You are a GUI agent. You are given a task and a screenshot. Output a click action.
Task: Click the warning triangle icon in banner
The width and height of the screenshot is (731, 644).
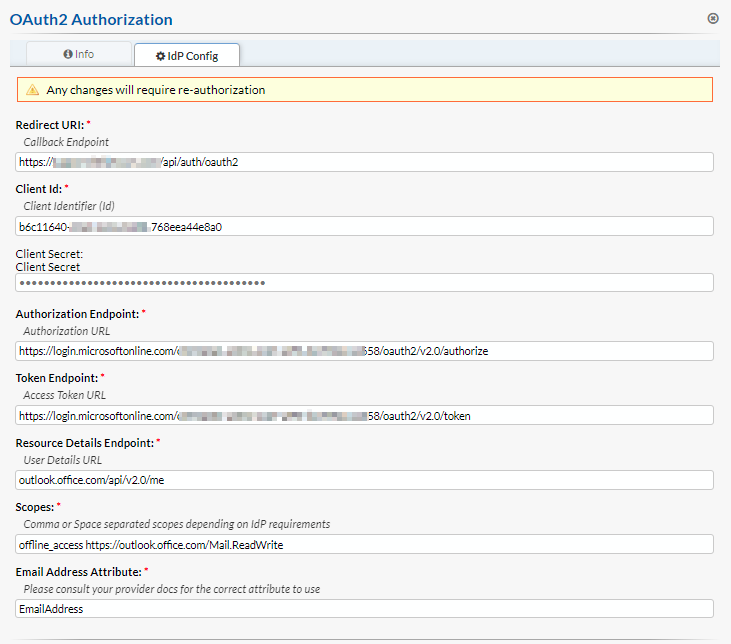tap(33, 90)
